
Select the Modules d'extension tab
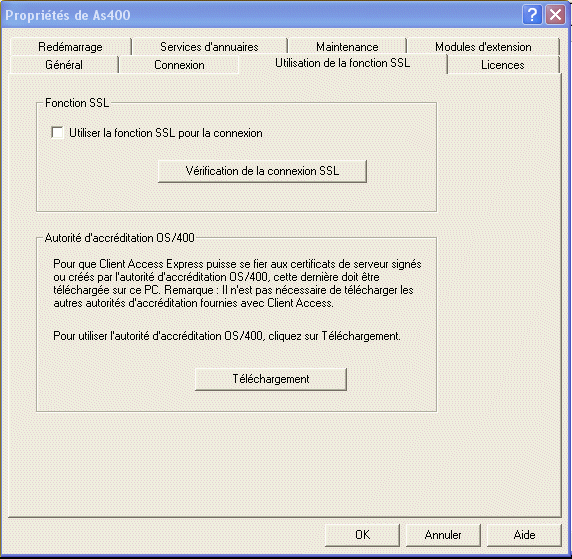483,47
